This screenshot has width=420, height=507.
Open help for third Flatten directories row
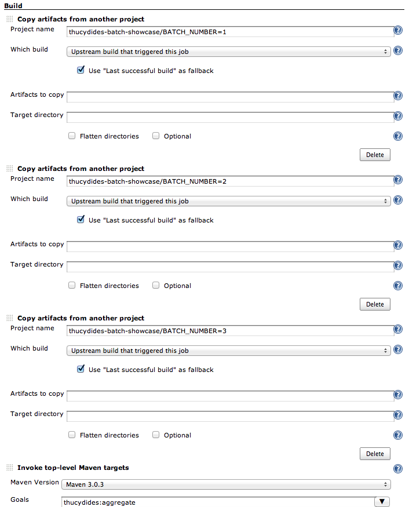[x=397, y=435]
